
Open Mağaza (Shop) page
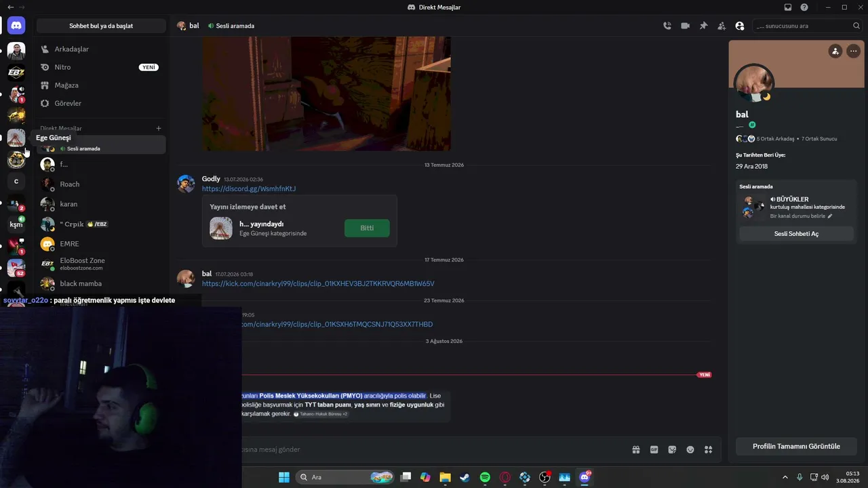(x=101, y=85)
